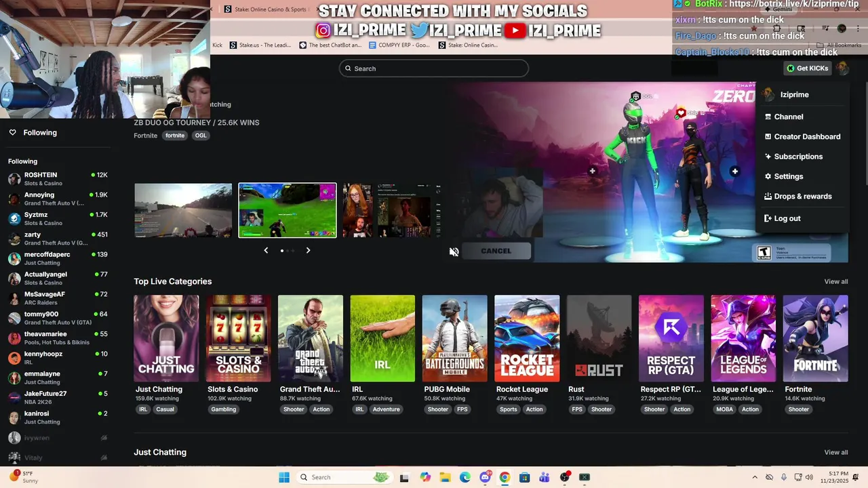Open the League of Legends category card
The image size is (868, 488).
pyautogui.click(x=743, y=338)
